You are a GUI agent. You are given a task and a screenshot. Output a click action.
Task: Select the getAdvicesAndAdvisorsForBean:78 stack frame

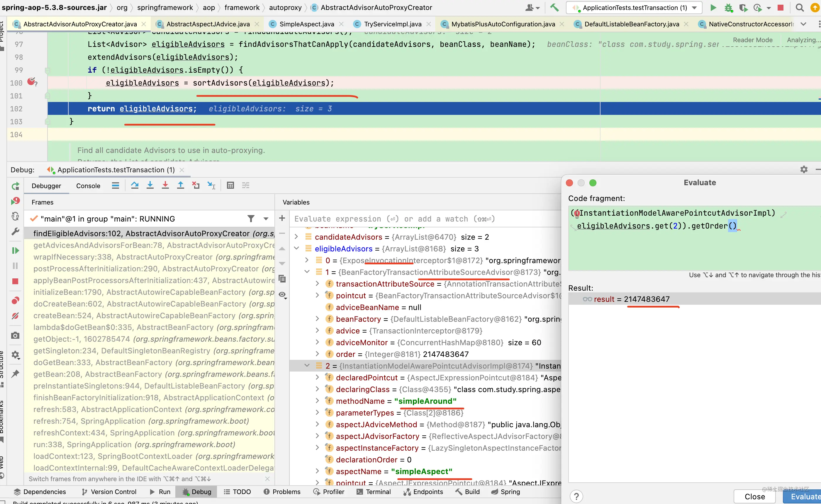(153, 245)
